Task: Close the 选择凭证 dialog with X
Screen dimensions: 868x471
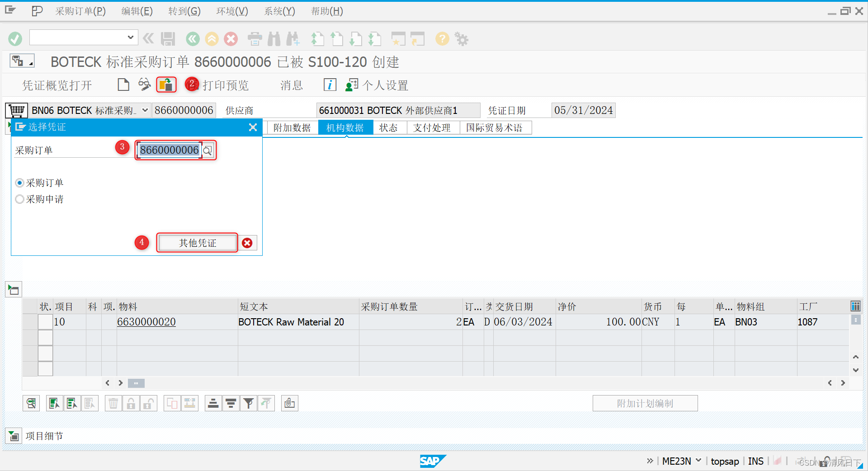Action: pyautogui.click(x=253, y=127)
